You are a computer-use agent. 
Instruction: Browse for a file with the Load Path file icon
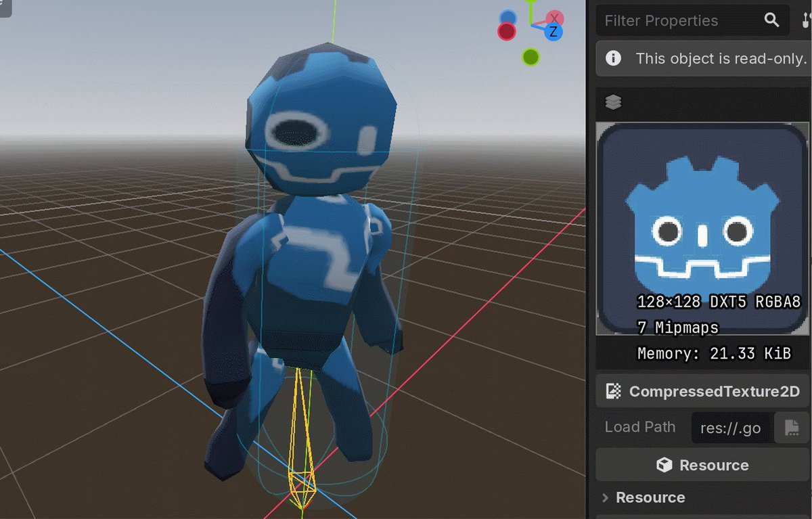[791, 428]
